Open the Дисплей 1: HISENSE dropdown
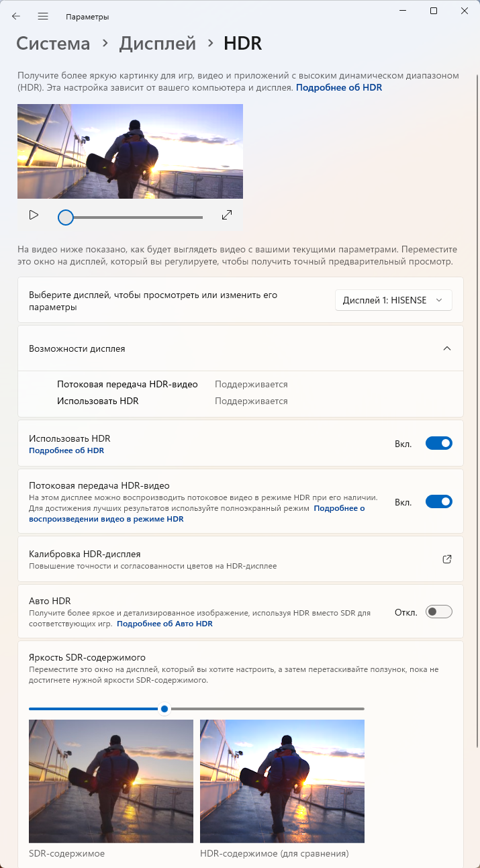The width and height of the screenshot is (480, 868). tap(393, 300)
